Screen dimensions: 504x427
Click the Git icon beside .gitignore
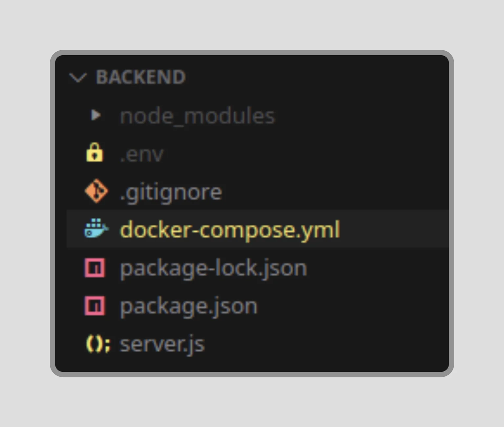[96, 191]
